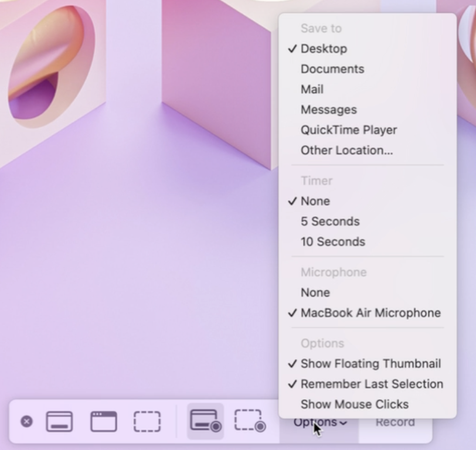This screenshot has height=450, width=476.
Task: Click the Record button
Action: click(x=395, y=422)
